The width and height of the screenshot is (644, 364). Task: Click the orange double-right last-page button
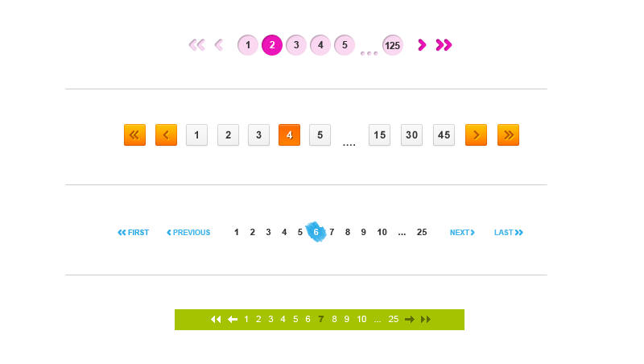pyautogui.click(x=508, y=134)
